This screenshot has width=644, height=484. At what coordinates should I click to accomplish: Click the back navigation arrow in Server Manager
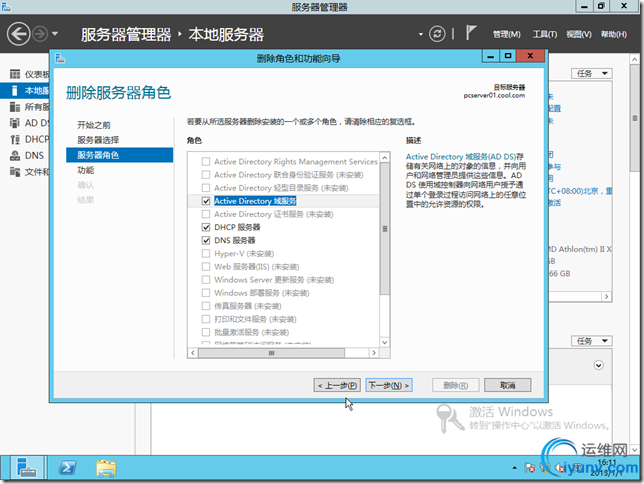pyautogui.click(x=18, y=34)
